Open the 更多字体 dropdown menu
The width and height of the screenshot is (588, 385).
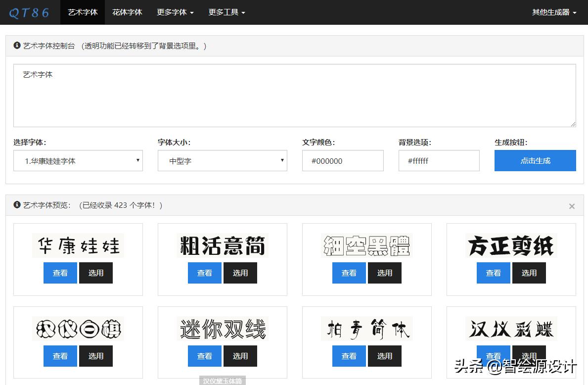click(175, 12)
